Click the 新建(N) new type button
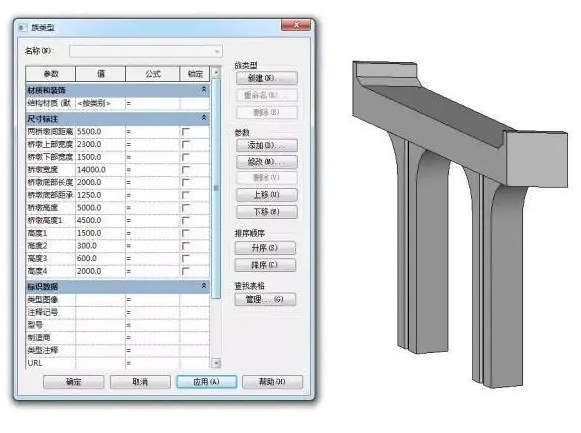 [x=267, y=78]
